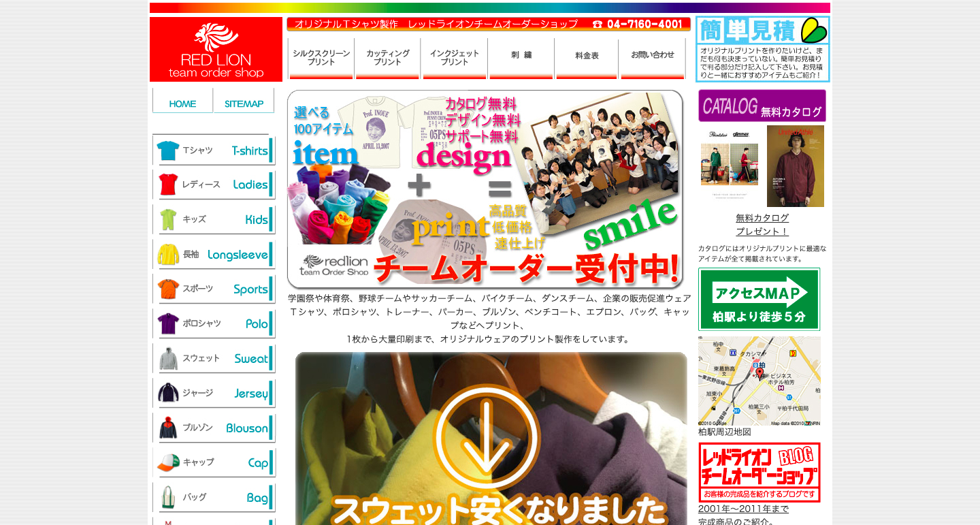
Task: Switch to the 料金表 tab
Action: click(x=587, y=57)
